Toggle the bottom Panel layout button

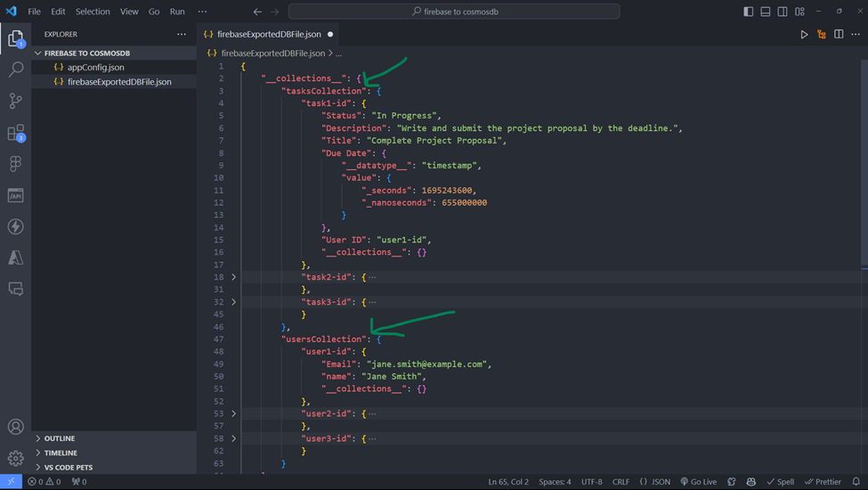click(x=765, y=12)
